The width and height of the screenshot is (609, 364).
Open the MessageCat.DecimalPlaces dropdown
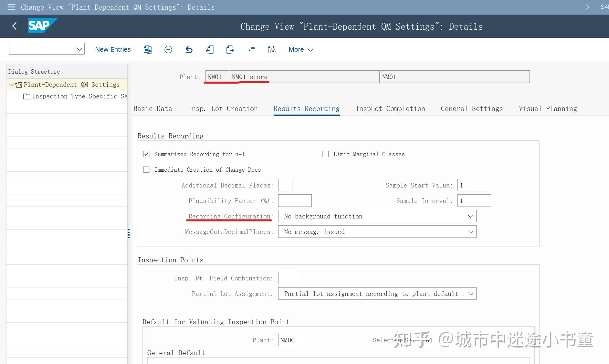point(470,231)
